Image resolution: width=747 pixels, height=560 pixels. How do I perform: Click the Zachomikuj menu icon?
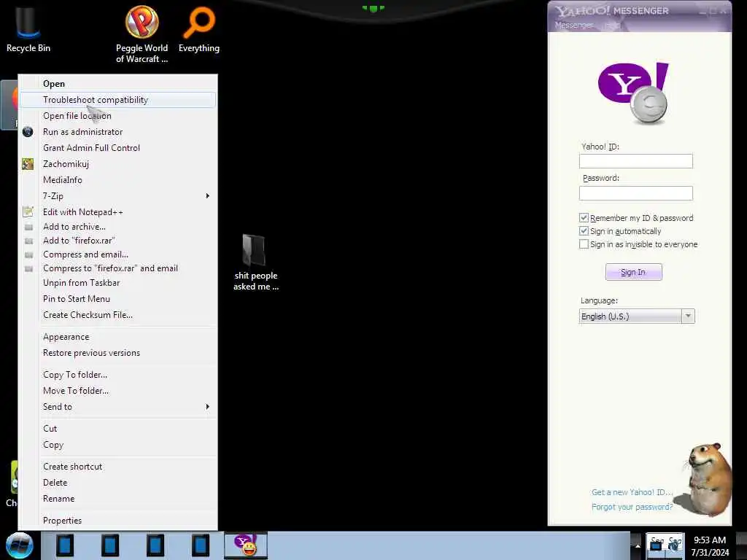28,164
